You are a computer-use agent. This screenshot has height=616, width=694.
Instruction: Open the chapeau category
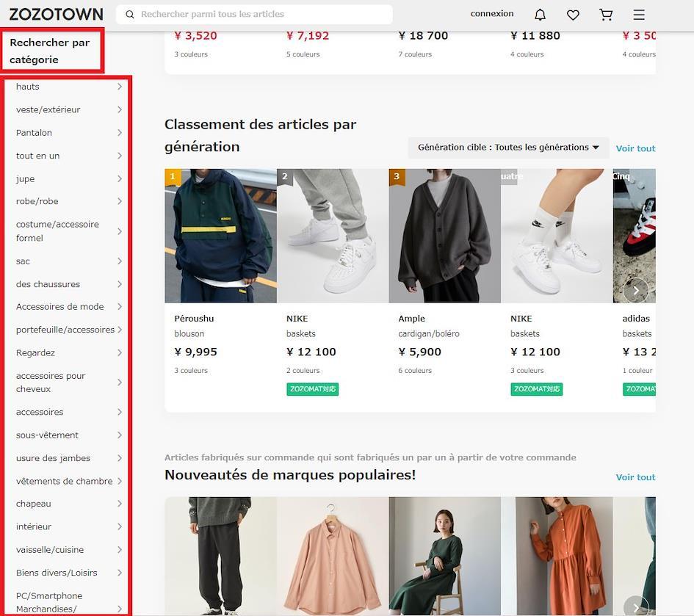coord(68,504)
